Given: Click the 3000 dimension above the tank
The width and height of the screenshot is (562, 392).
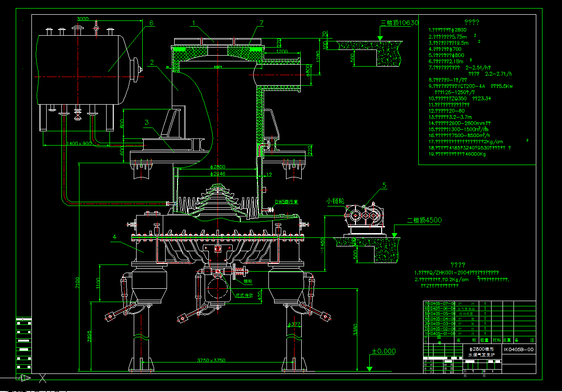Looking at the screenshot, I should pyautogui.click(x=83, y=19).
